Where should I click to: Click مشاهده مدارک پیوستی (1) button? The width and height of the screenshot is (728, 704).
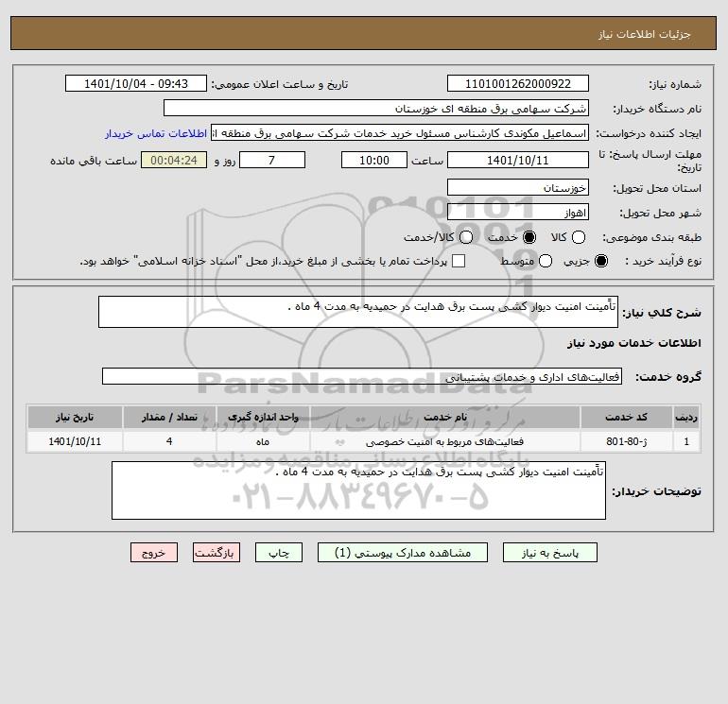403,553
